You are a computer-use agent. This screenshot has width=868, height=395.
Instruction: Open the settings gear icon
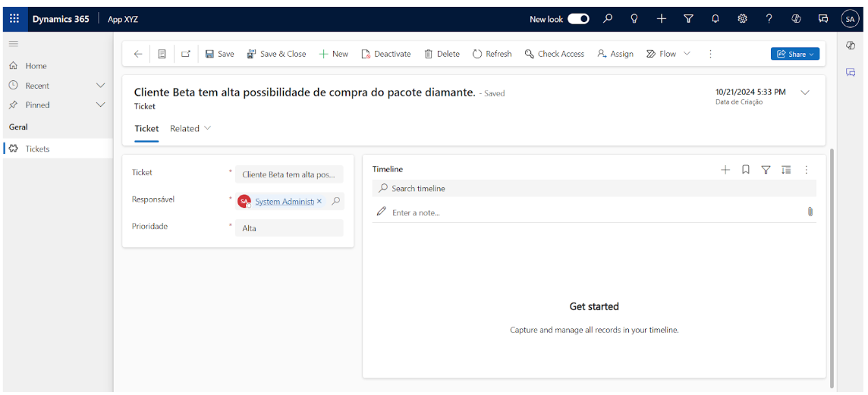742,19
